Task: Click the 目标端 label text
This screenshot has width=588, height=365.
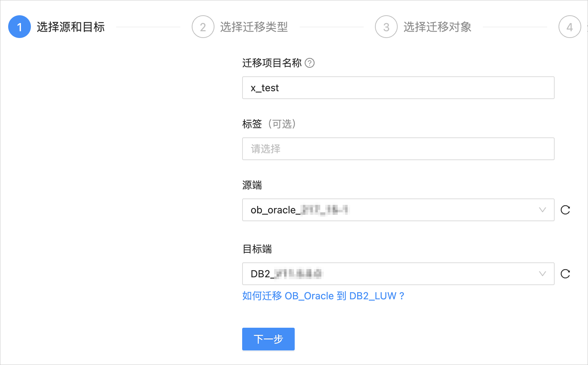Action: (x=257, y=249)
